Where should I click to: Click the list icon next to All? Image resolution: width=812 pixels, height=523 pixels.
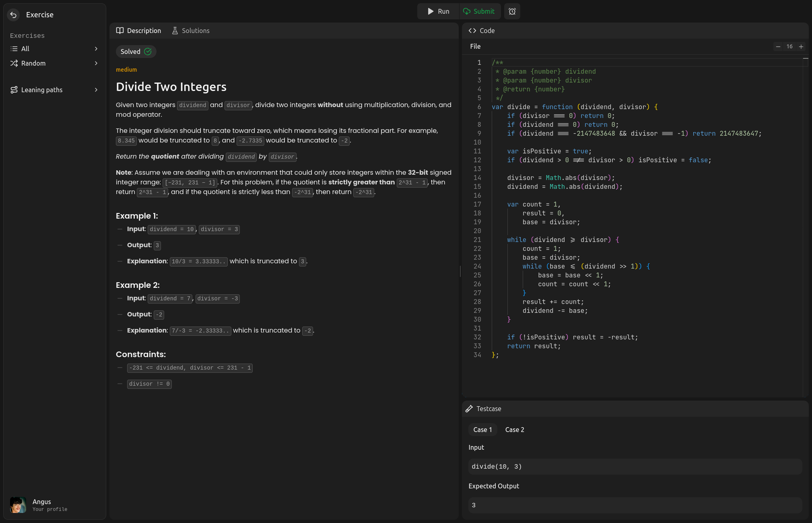14,49
